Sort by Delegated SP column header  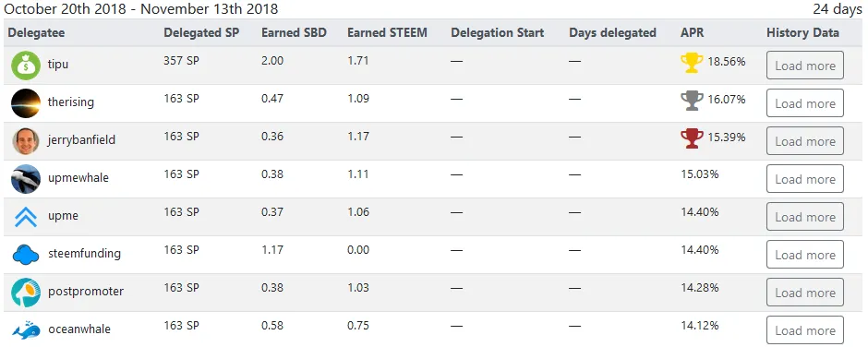(201, 32)
